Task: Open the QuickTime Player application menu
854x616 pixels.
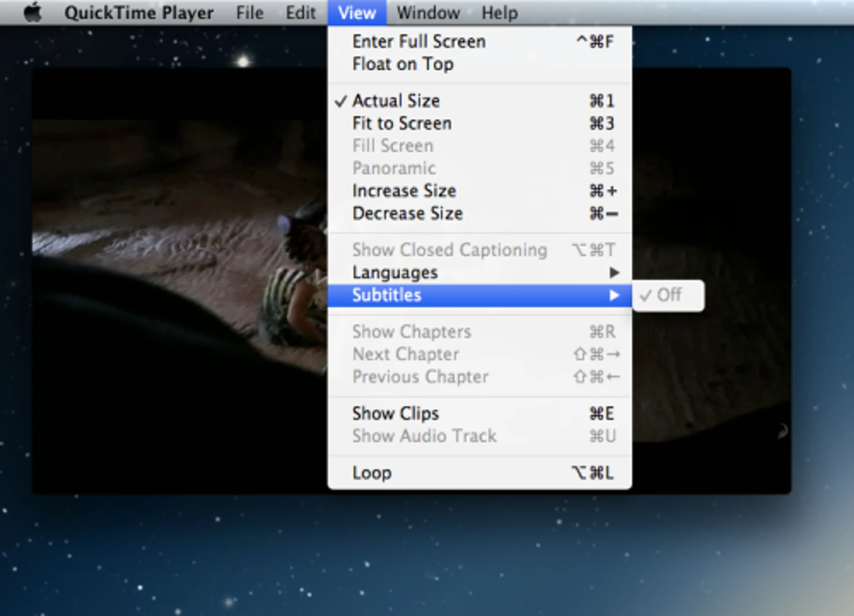Action: (x=139, y=13)
